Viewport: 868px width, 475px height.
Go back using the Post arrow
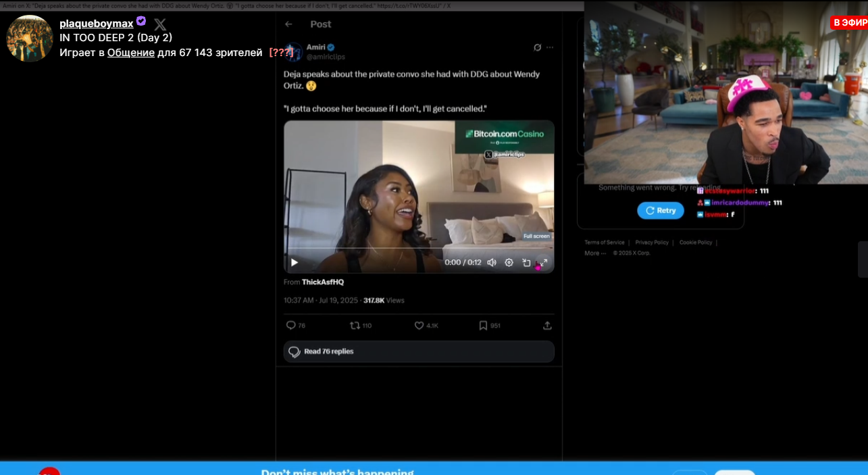tap(288, 24)
